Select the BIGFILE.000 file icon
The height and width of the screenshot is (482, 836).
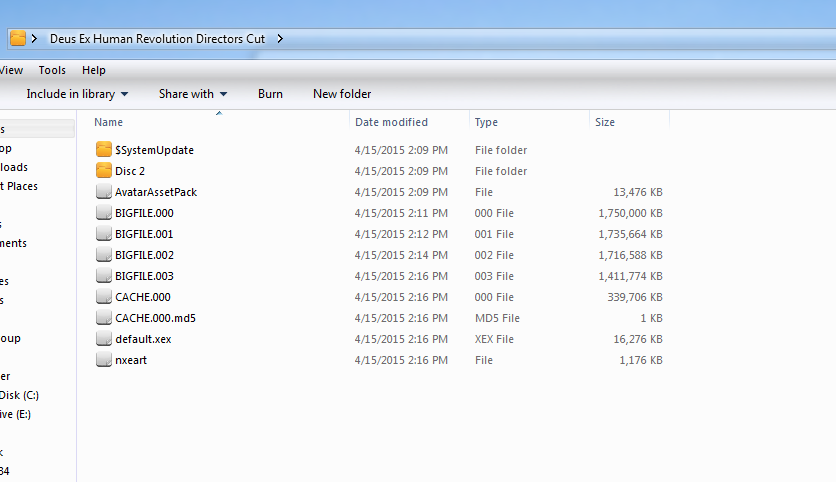[x=104, y=213]
